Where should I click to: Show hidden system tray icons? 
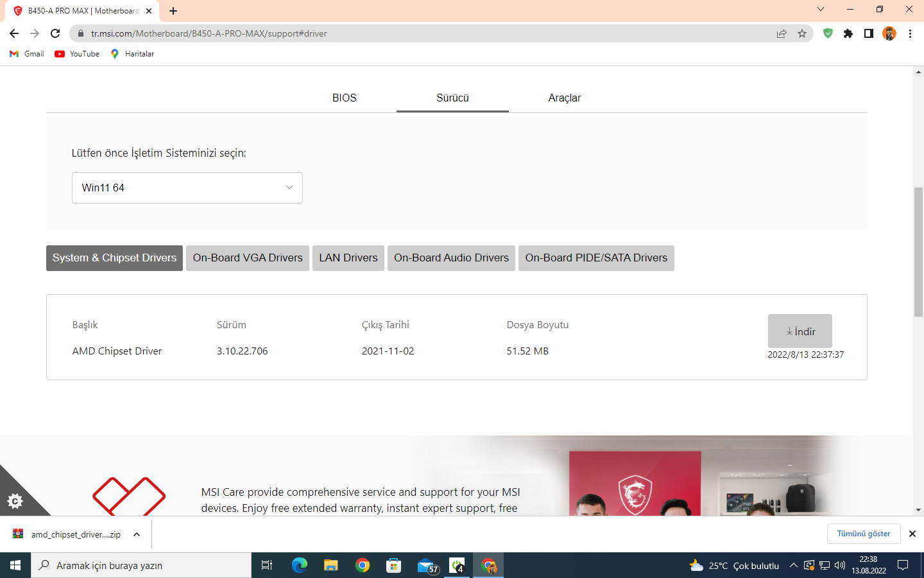point(794,565)
